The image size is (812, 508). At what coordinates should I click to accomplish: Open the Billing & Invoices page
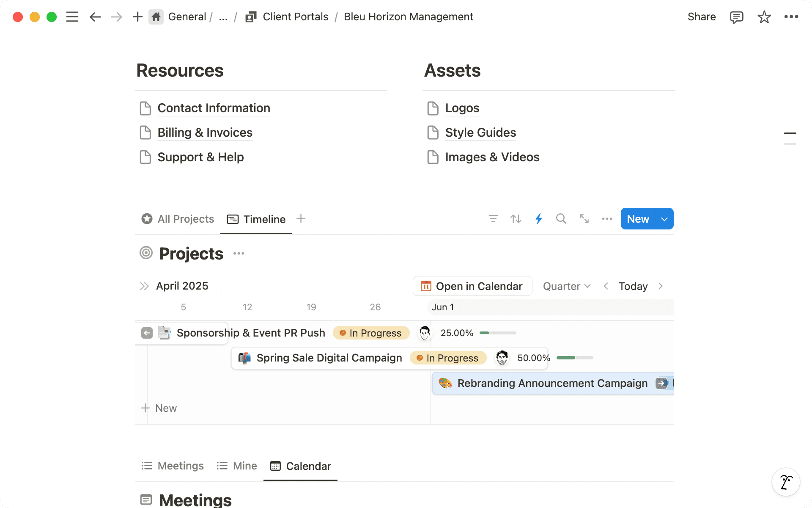coord(205,133)
